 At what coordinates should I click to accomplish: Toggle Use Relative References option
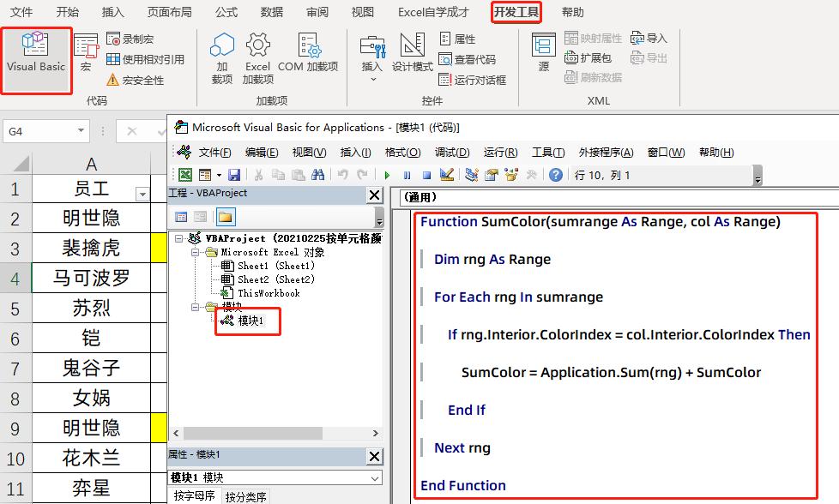click(x=144, y=59)
